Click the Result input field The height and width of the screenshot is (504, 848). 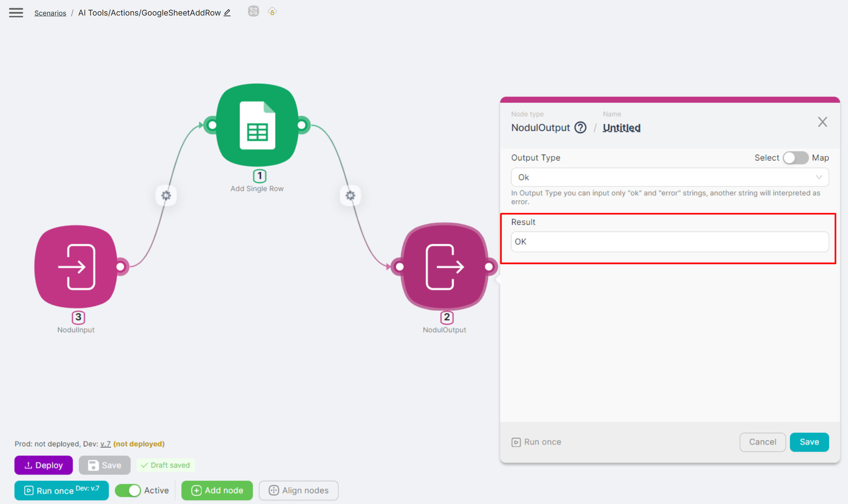click(669, 242)
